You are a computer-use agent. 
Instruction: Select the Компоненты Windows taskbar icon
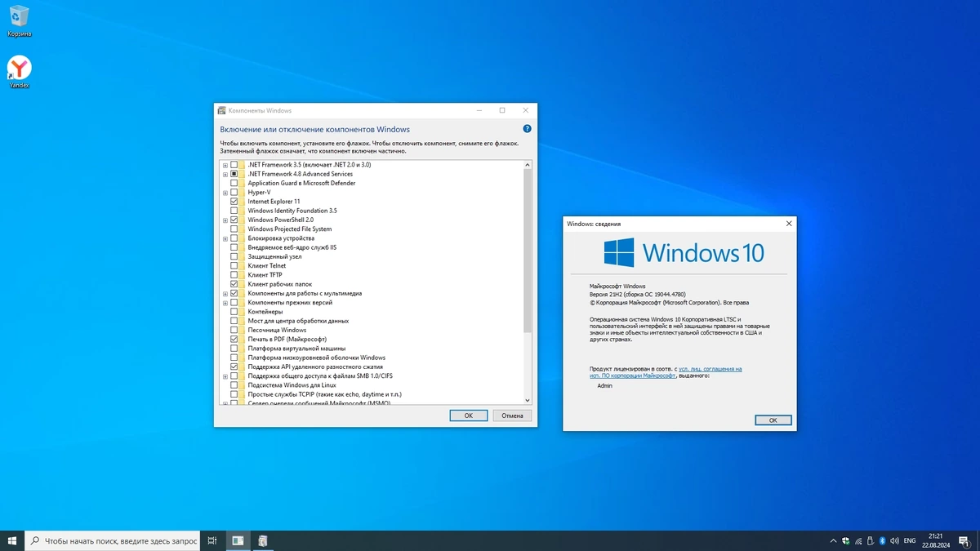pos(263,540)
